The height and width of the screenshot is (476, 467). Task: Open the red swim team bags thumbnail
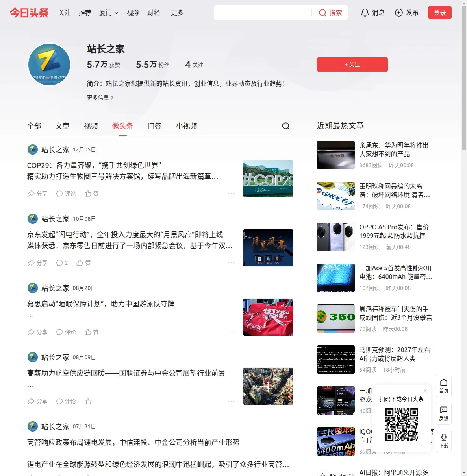[x=268, y=317]
